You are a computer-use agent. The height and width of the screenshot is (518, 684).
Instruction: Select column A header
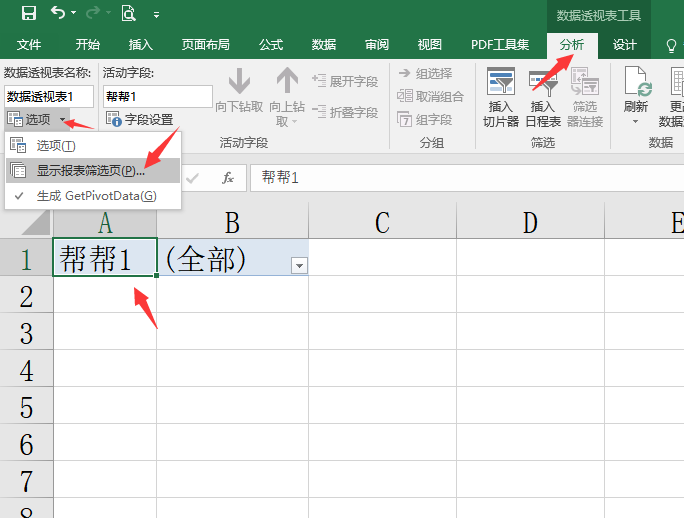(x=105, y=223)
